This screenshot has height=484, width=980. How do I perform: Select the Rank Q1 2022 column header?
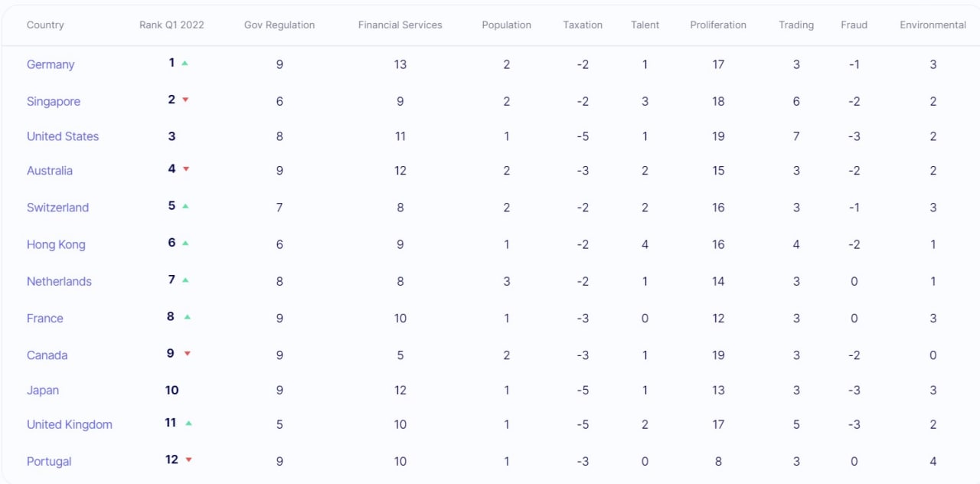171,25
